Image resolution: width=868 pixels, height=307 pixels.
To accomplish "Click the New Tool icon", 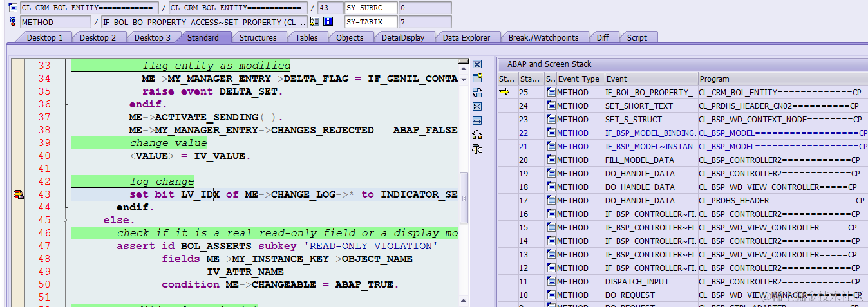I will coord(477,78).
